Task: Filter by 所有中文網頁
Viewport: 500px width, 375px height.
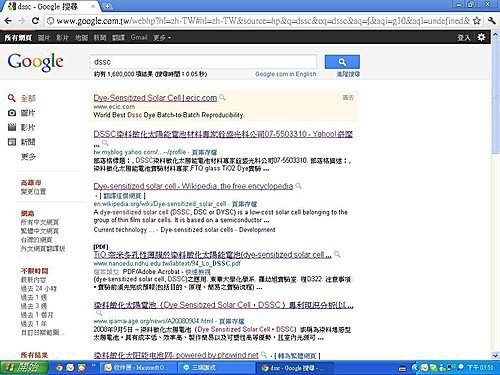Action: coord(40,222)
